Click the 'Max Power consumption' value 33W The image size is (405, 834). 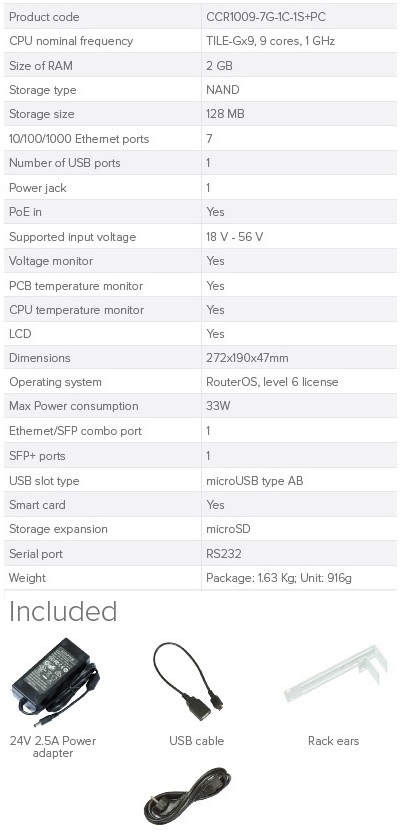(x=218, y=406)
